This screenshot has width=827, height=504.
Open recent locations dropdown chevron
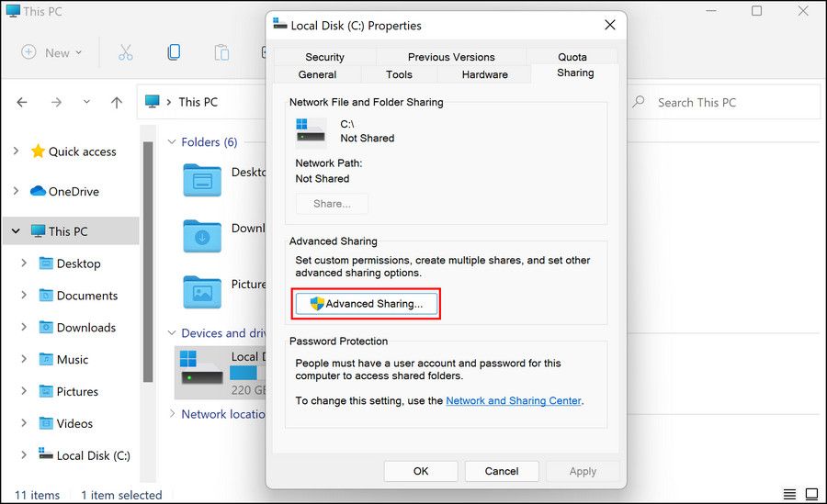pos(86,102)
